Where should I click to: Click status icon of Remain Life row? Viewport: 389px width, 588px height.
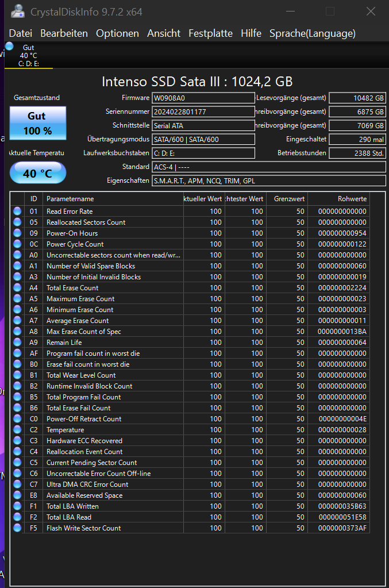[x=17, y=342]
